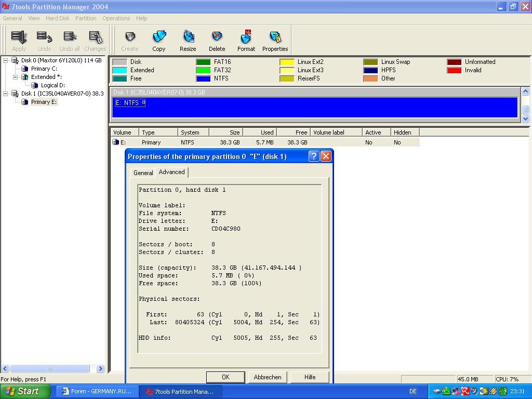Click disk map scroll up arrow
Viewport: 532px width, 399px height.
click(525, 91)
